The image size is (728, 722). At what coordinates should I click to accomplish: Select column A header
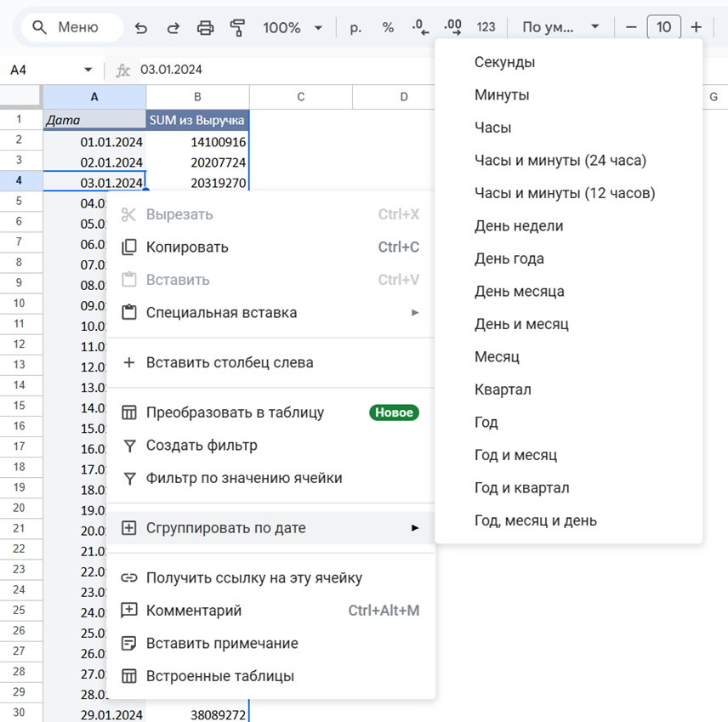click(x=94, y=97)
